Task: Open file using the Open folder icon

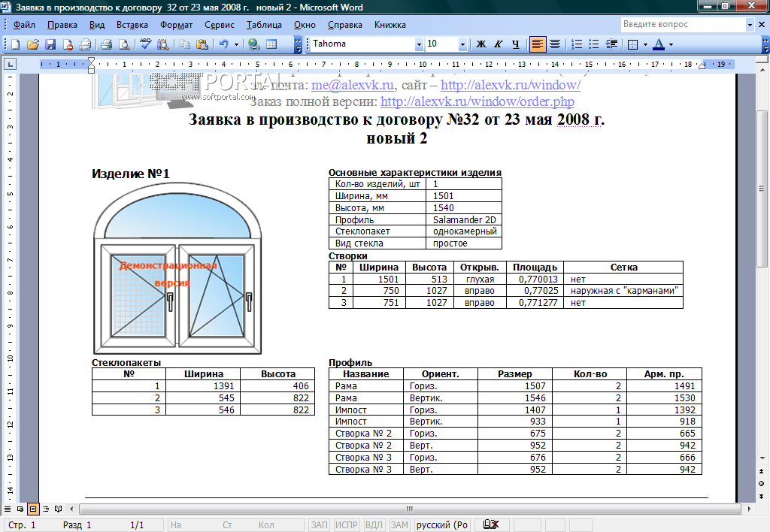Action: pos(33,44)
